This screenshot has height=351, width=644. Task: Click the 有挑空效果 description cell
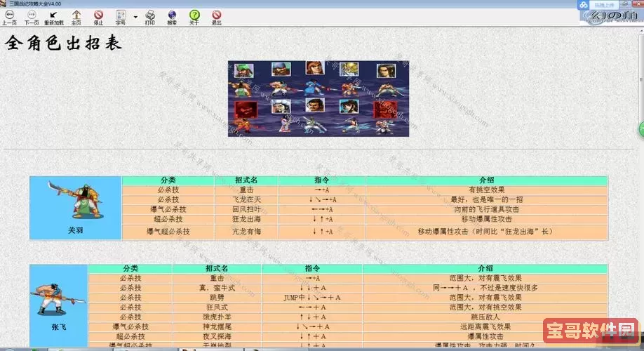pos(487,190)
